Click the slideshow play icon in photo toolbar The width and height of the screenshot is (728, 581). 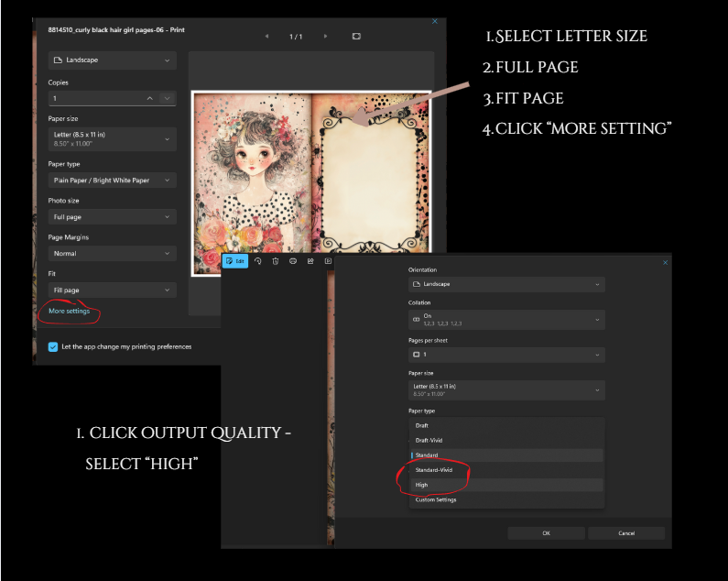[x=328, y=261]
